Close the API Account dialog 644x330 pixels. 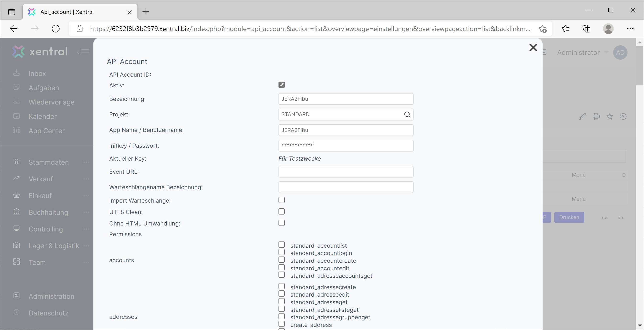point(533,47)
